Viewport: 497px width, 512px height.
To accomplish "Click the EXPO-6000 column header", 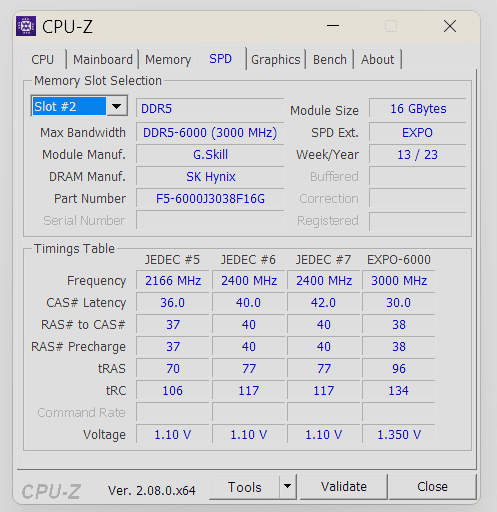I will click(x=399, y=260).
